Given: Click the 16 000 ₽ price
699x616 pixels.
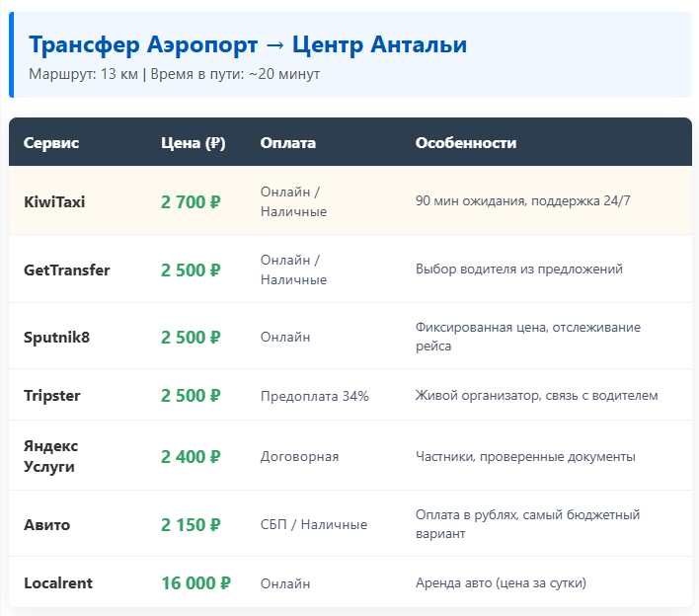Looking at the screenshot, I should [195, 583].
